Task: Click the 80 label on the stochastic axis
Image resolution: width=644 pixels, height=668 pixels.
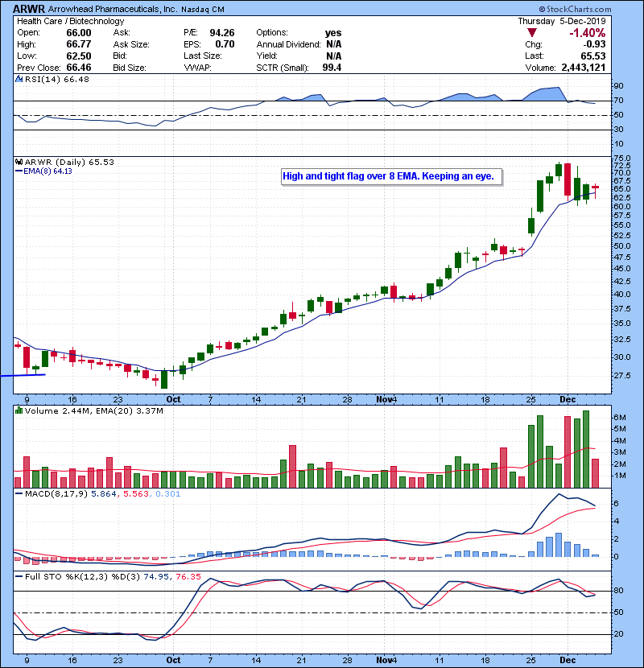Action: 618,591
